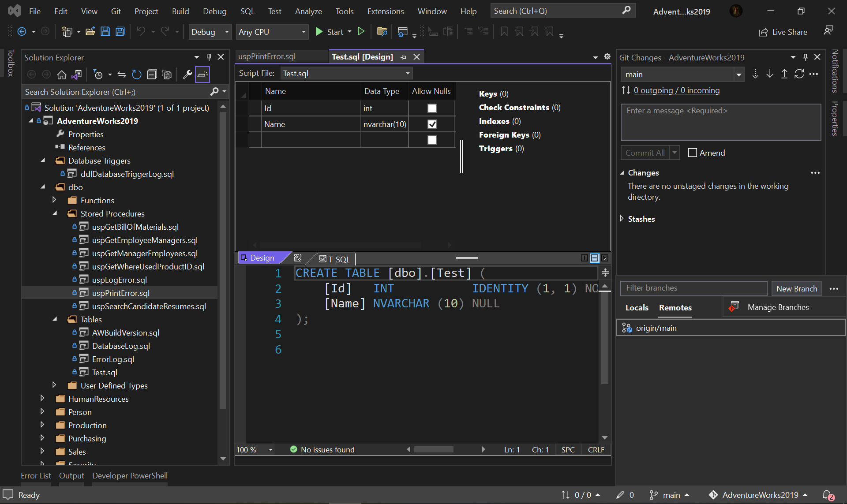
Task: Click the Git Fetch icon
Action: pos(755,74)
